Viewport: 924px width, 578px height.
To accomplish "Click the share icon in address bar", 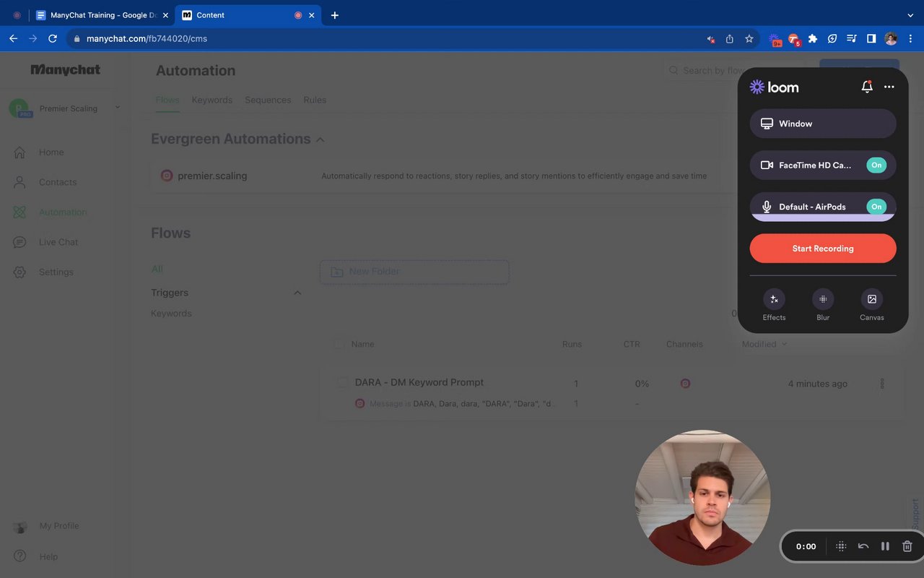I will 730,38.
